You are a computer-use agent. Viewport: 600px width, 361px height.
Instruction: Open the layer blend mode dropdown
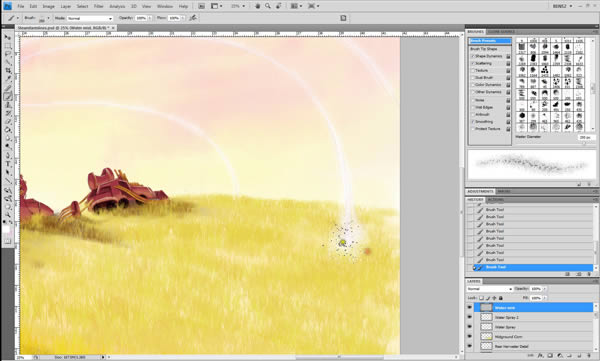[489, 289]
